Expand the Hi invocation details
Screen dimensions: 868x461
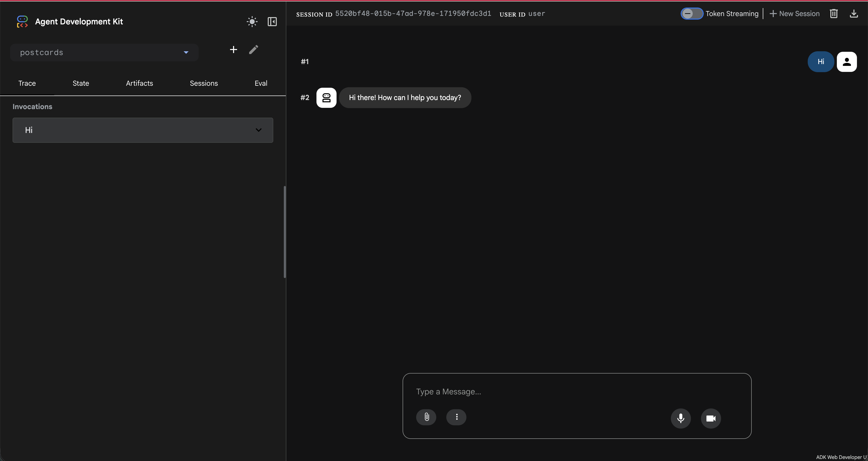click(x=258, y=130)
